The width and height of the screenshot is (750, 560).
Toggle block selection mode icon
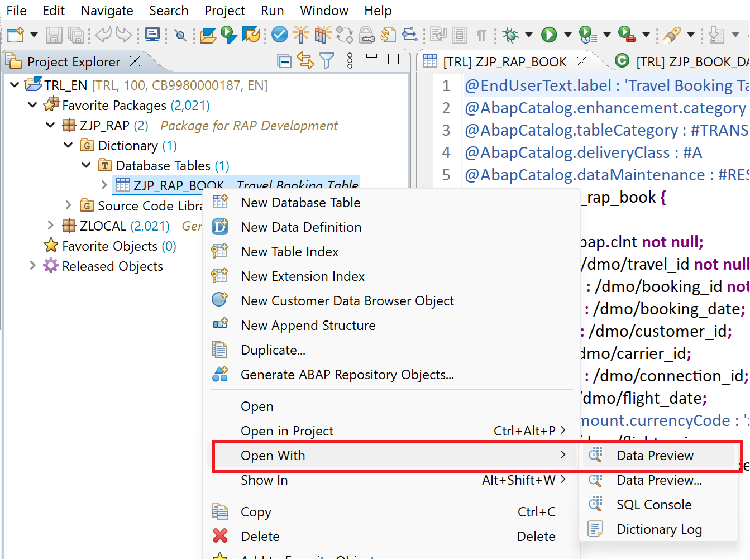(460, 35)
